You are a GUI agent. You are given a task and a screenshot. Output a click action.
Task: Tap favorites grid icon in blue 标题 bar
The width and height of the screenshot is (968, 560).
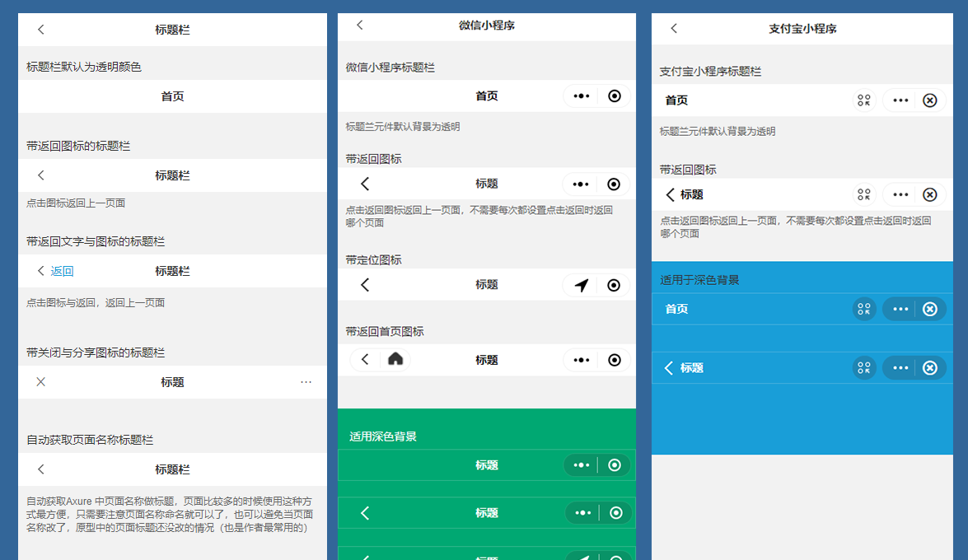[x=863, y=368]
